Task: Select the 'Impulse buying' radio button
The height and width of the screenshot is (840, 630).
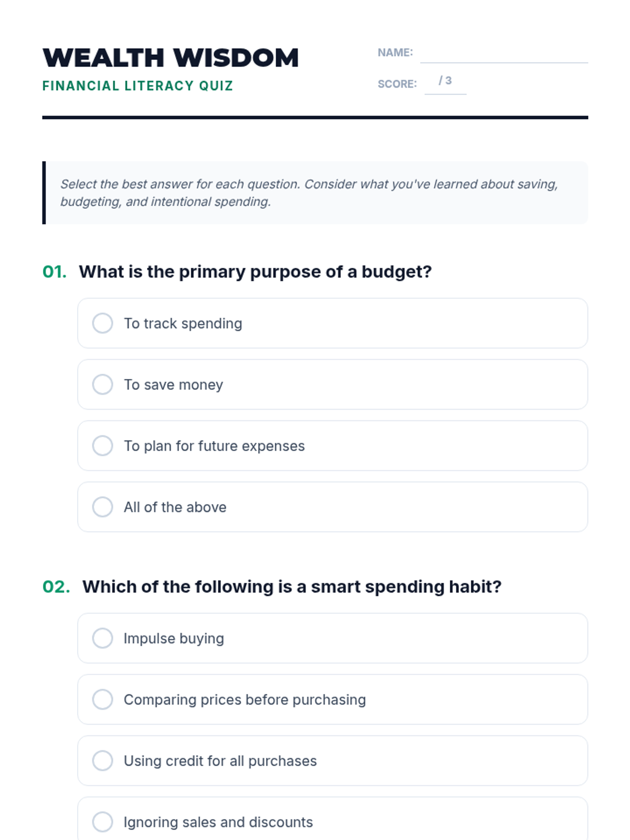Action: pyautogui.click(x=102, y=638)
